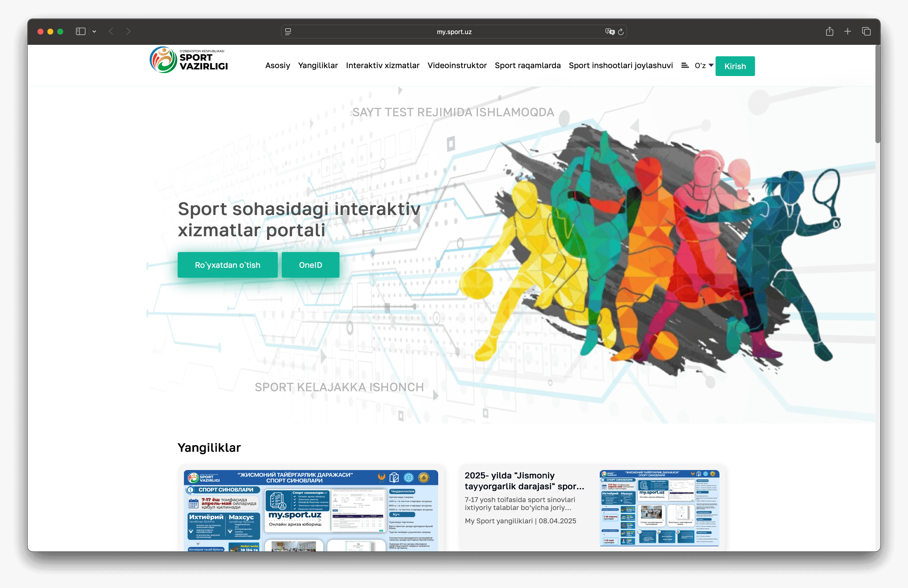The height and width of the screenshot is (588, 908).
Task: Open the Safari sidebar panel icon
Action: click(x=80, y=32)
